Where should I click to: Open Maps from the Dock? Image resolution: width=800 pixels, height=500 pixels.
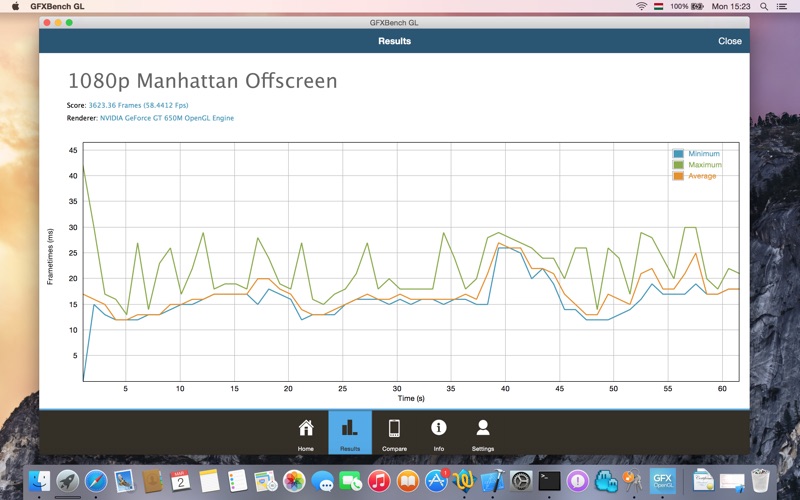coord(265,481)
